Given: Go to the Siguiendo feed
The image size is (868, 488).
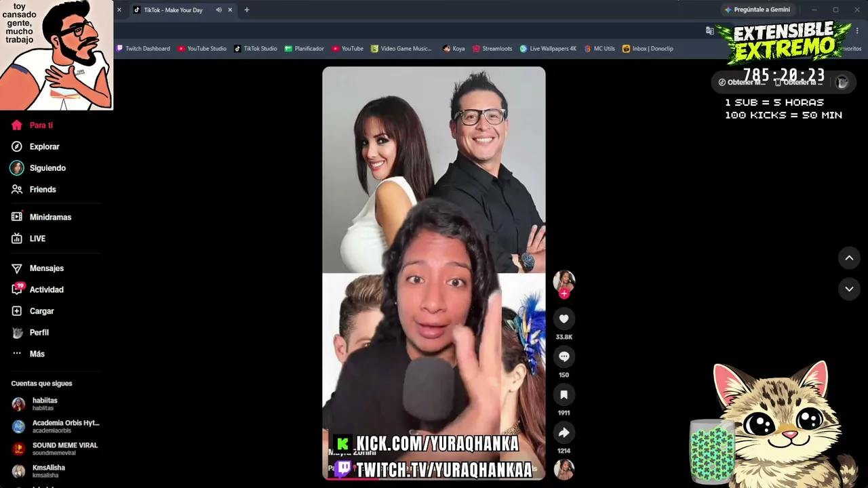Looking at the screenshot, I should coord(38,168).
